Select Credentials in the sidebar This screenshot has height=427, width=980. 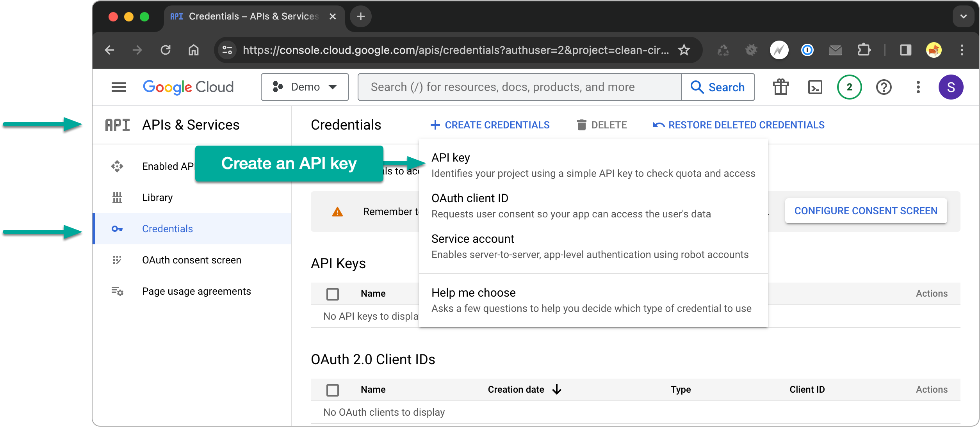[192, 229]
